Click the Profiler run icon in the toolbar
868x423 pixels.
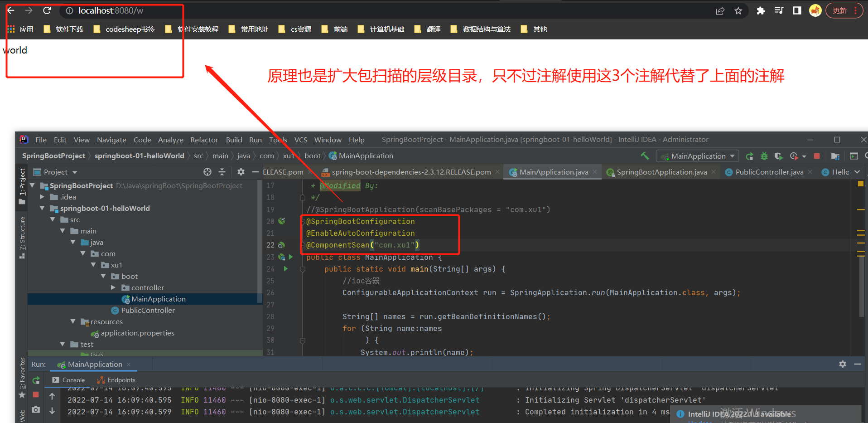[x=794, y=156]
